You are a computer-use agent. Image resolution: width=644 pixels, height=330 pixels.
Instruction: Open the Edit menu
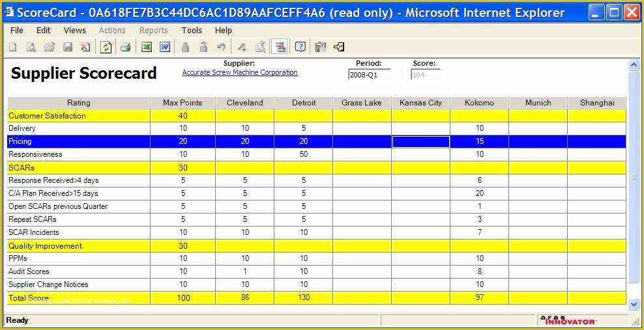click(x=43, y=31)
